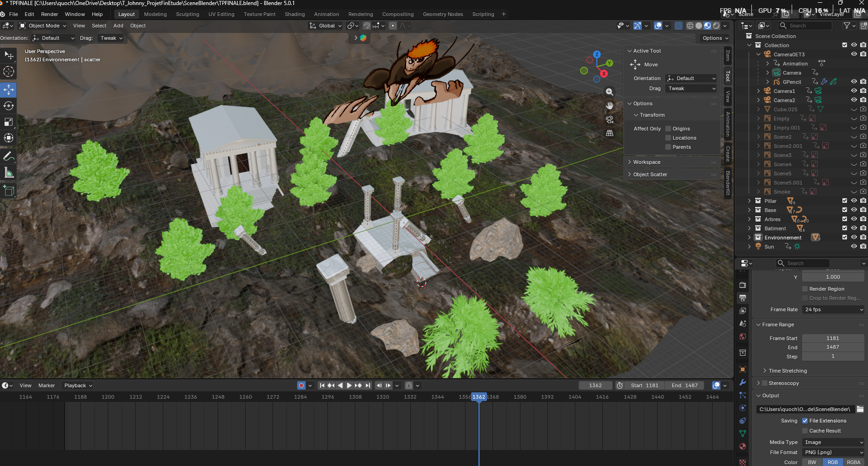Select the Cursor tool in left toolbar
This screenshot has width=868, height=466.
pos(9,71)
